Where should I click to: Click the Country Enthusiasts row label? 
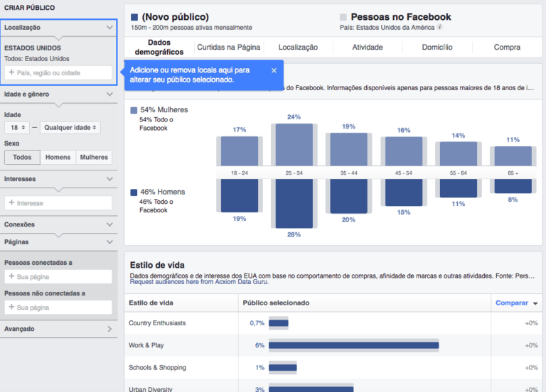157,323
